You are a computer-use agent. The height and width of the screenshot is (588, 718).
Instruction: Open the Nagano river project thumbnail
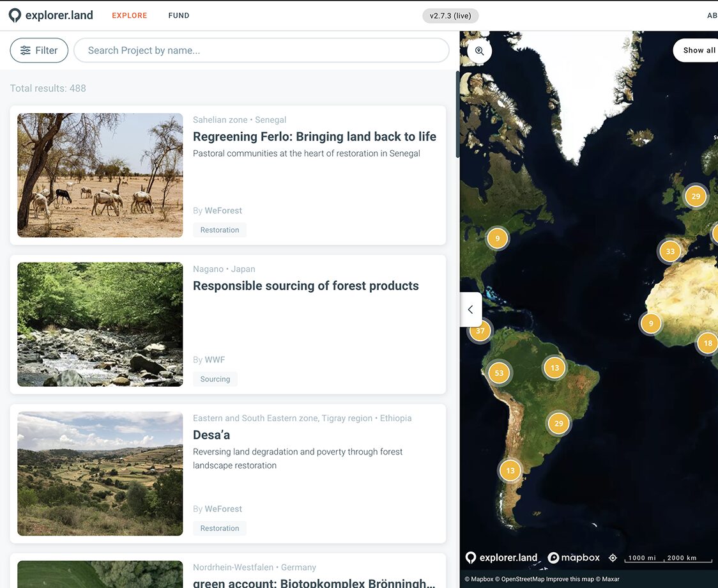pos(100,325)
